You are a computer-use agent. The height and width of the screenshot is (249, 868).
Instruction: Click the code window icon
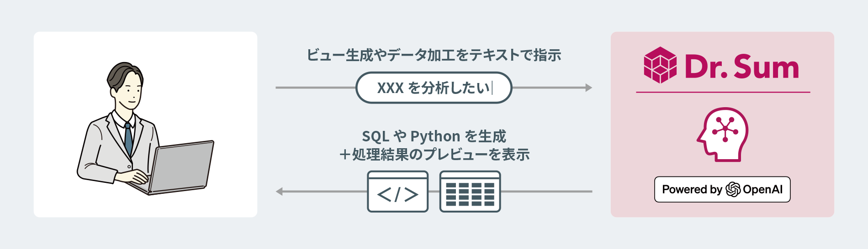[x=397, y=192]
